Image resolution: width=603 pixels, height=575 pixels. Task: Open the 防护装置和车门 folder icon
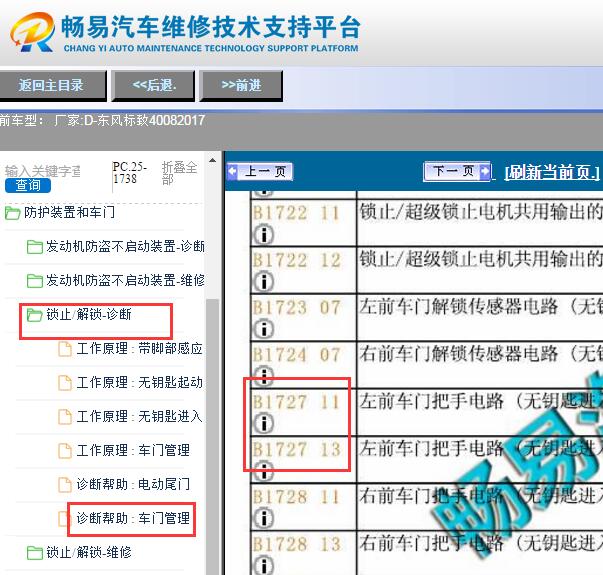coord(12,213)
